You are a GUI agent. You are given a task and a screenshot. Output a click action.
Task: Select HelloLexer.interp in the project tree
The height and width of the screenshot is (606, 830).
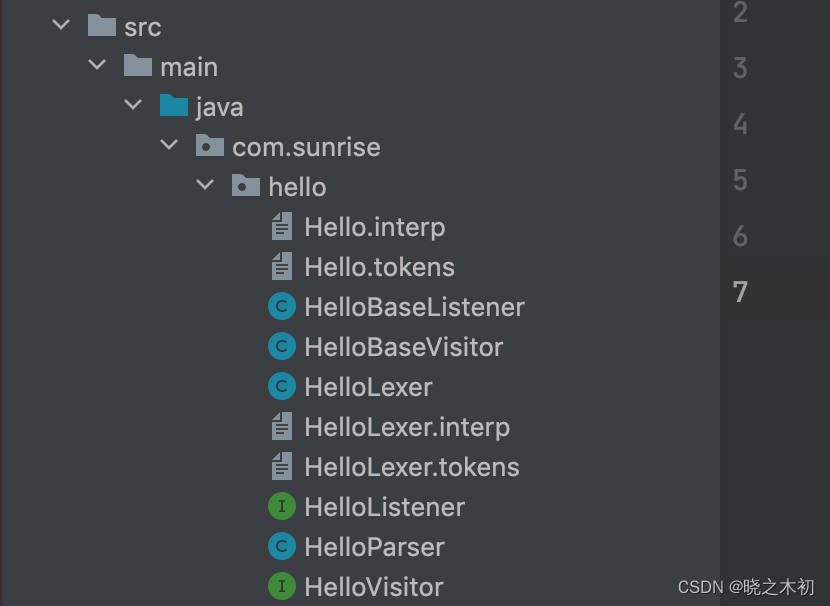[x=407, y=427]
